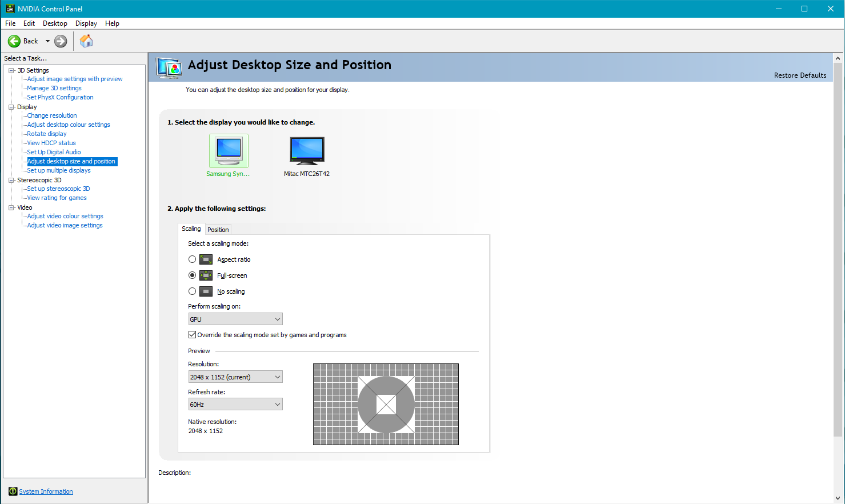The image size is (845, 504).
Task: Click the native resolution value 2048 x 1152
Action: tap(206, 431)
